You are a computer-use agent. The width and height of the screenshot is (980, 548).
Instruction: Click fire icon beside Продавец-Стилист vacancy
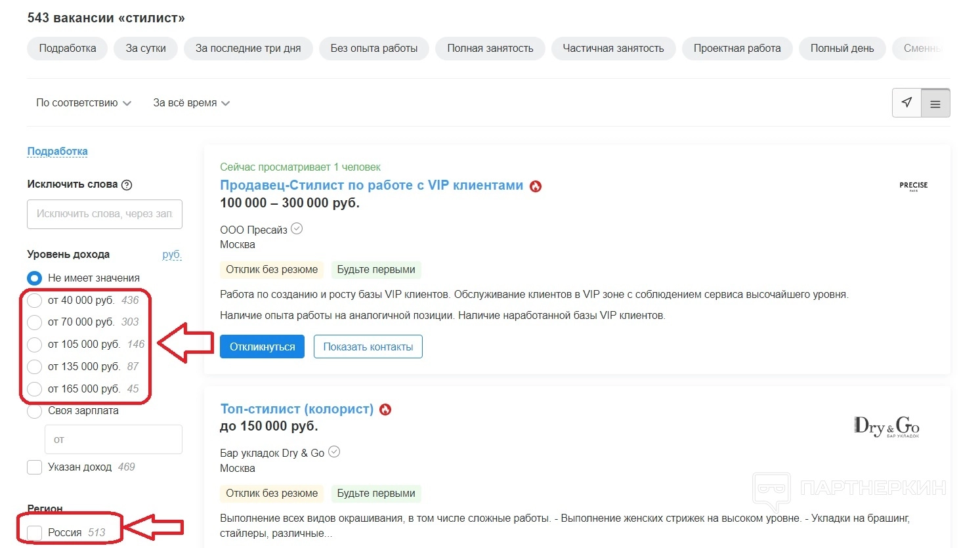pyautogui.click(x=536, y=186)
